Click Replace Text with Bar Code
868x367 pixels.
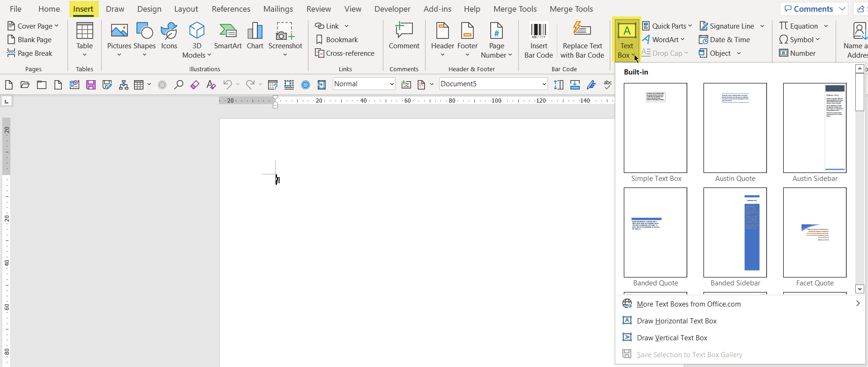[x=582, y=40]
